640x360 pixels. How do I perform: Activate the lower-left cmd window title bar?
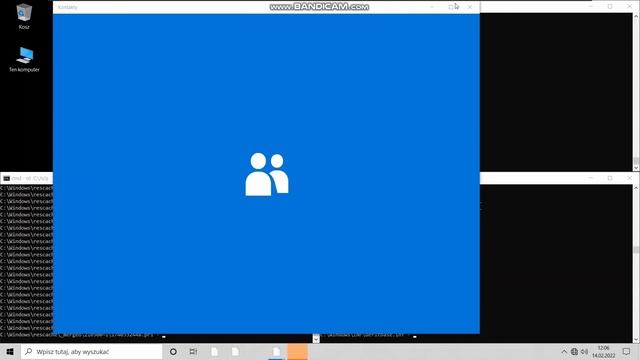point(27,178)
